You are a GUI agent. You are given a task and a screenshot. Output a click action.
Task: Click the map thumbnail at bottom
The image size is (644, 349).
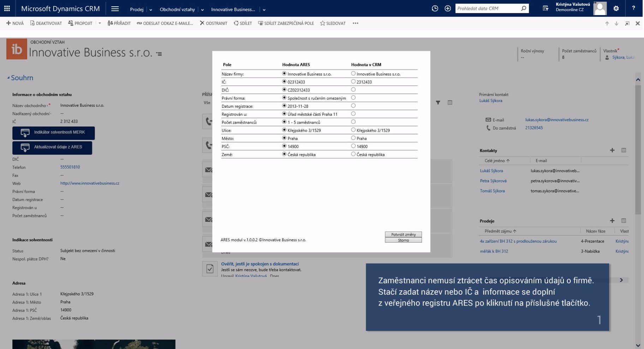[94, 344]
